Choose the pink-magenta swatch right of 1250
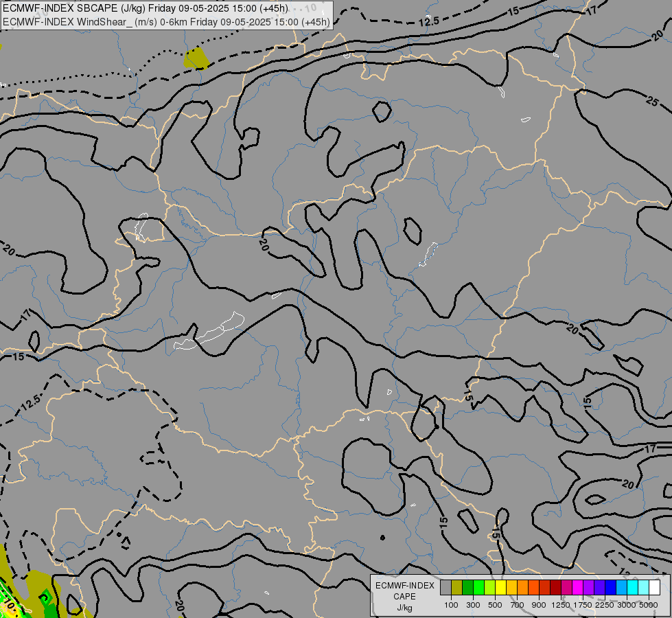The image size is (672, 618). coord(566,588)
